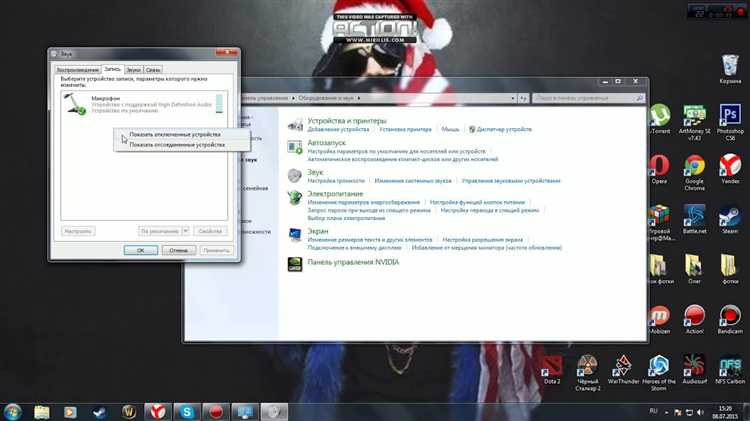Screen dimensions: 750x421
Task: Open Google Chrome desktop shortcut
Action: click(694, 168)
